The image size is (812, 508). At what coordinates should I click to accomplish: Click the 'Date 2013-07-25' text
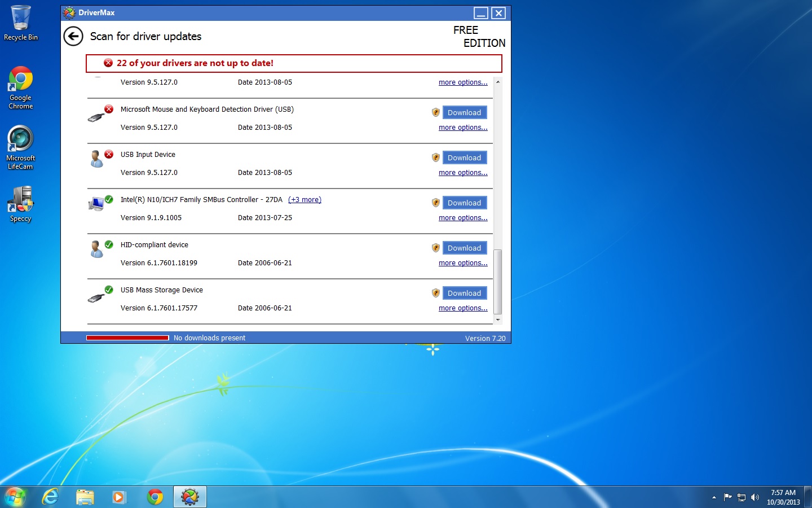click(x=265, y=218)
